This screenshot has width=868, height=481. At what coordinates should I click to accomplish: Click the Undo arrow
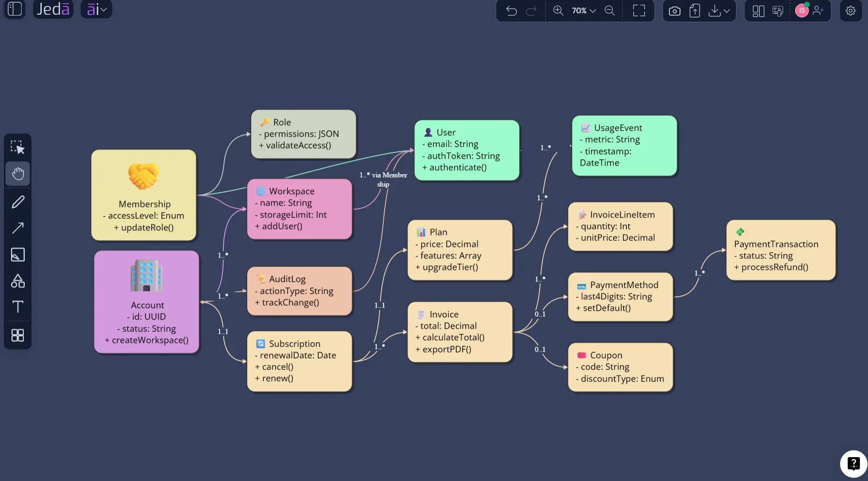click(x=511, y=11)
